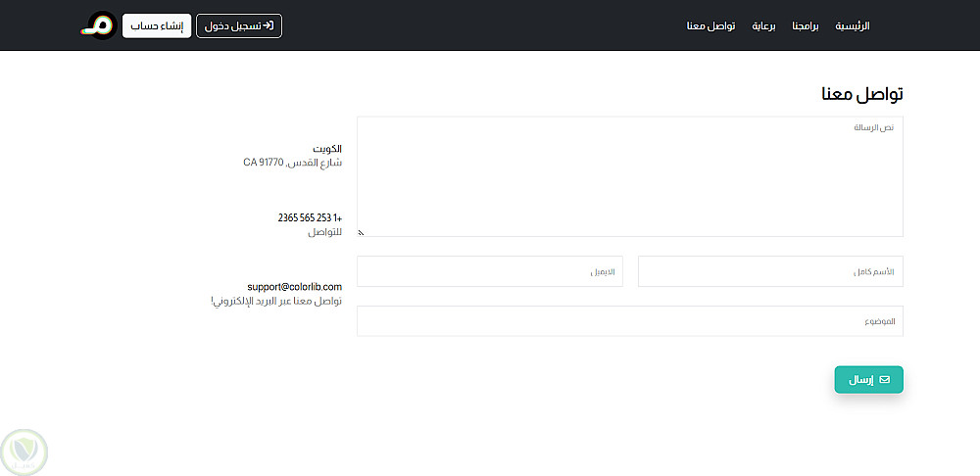Screen dimensions: 980x476
Task: Click the textarea resize handle corner
Action: coord(361,233)
